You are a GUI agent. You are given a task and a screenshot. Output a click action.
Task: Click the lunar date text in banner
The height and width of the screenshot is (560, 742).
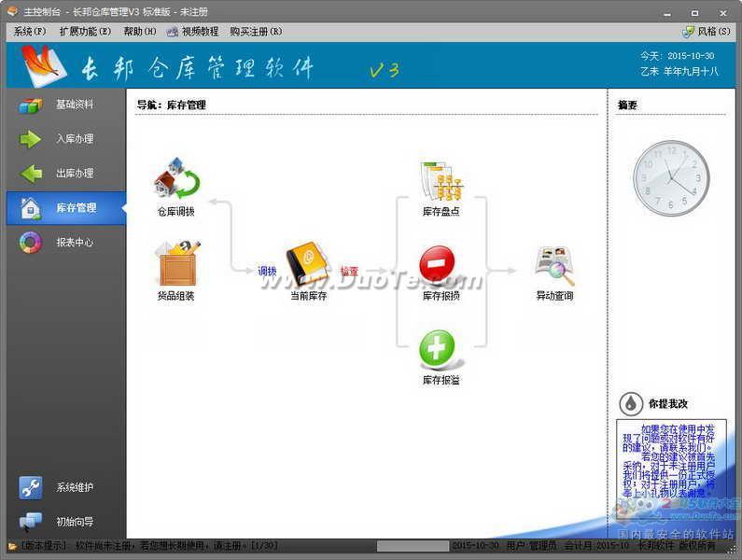[679, 72]
